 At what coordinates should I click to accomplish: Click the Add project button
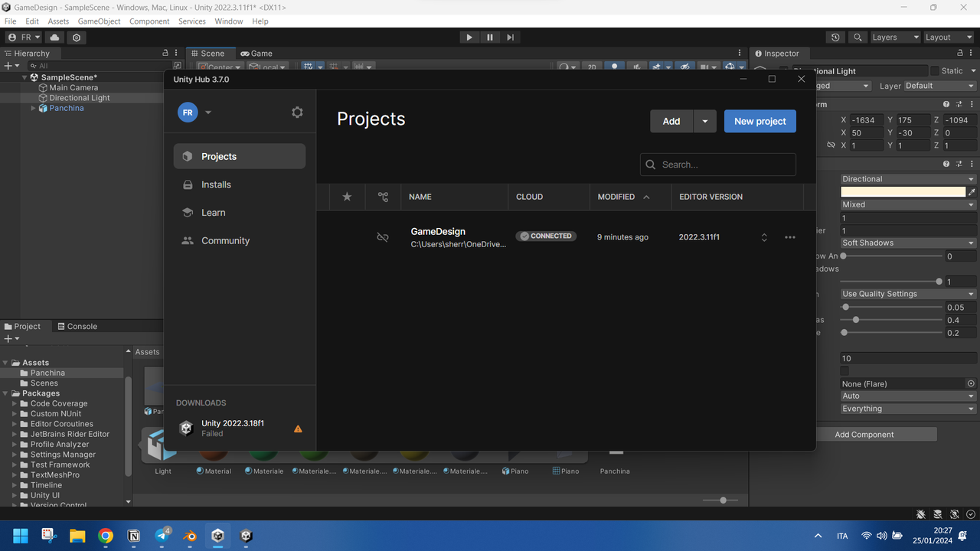[671, 121]
